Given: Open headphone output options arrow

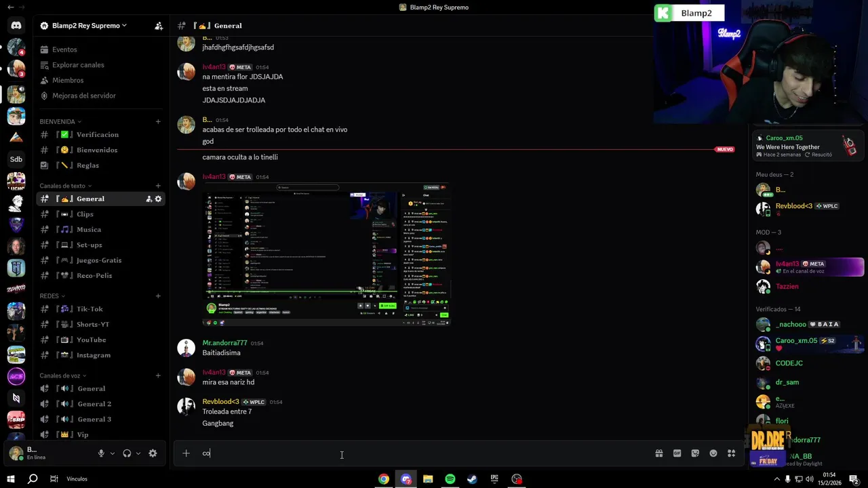Looking at the screenshot, I should click(138, 453).
